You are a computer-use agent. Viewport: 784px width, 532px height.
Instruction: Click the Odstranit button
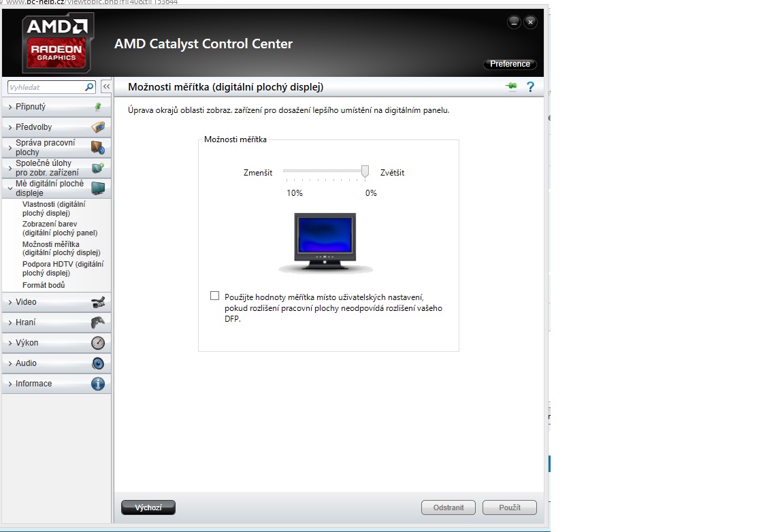pyautogui.click(x=448, y=508)
